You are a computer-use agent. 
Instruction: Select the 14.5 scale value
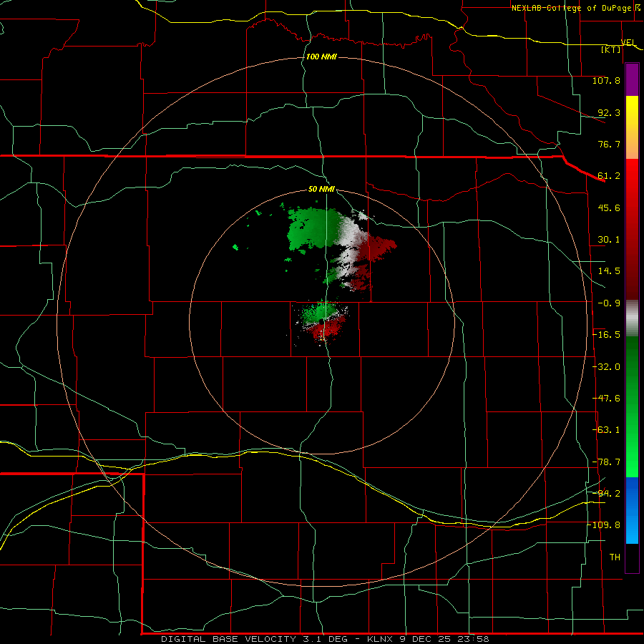[609, 271]
